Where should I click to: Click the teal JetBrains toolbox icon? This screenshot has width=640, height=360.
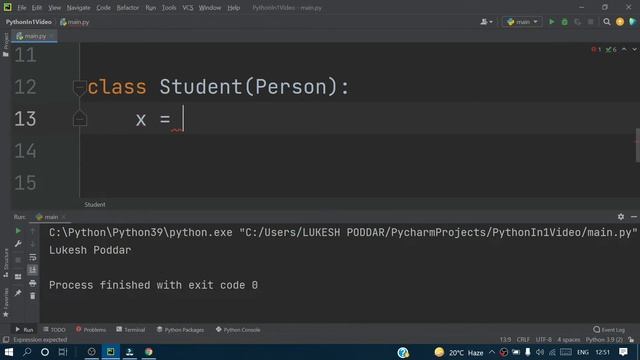coord(633,22)
